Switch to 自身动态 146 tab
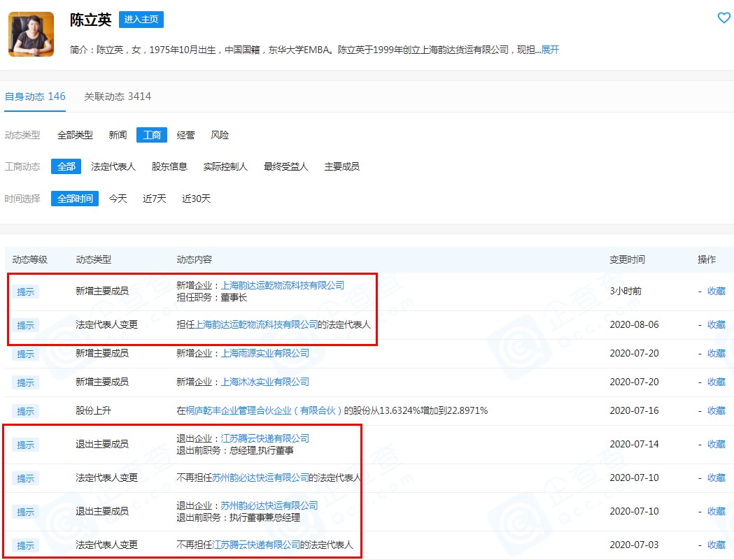This screenshot has height=560, width=734. tap(35, 96)
